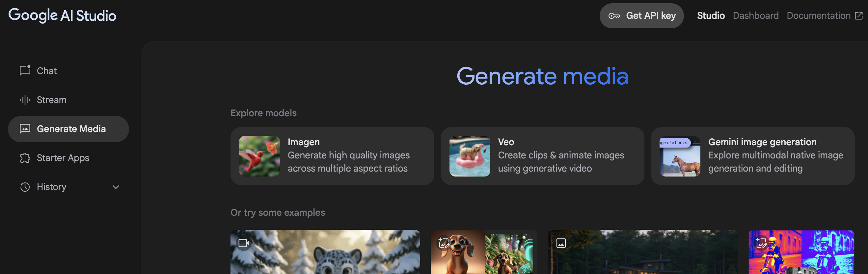Click edit-image icon on dachshund example
The width and height of the screenshot is (868, 274).
point(444,243)
